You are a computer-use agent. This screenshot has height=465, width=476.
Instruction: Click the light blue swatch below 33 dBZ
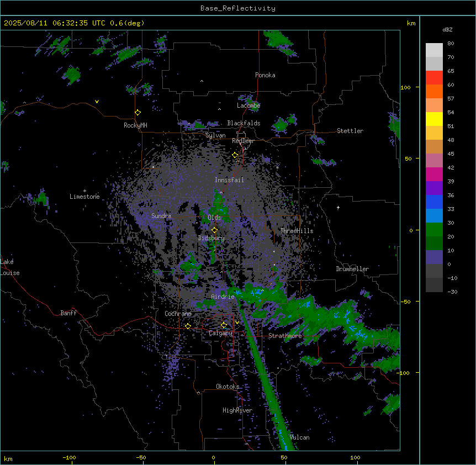point(434,216)
